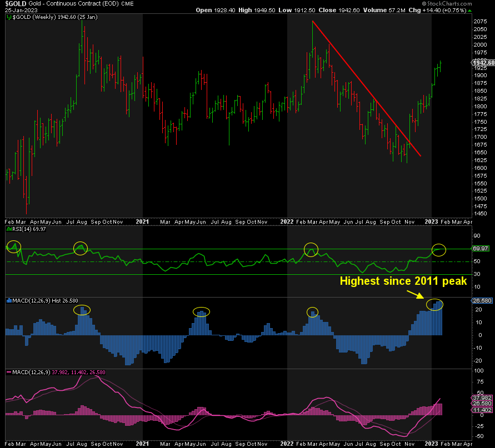Select the red descending trendline
The image size is (495, 448).
click(367, 89)
